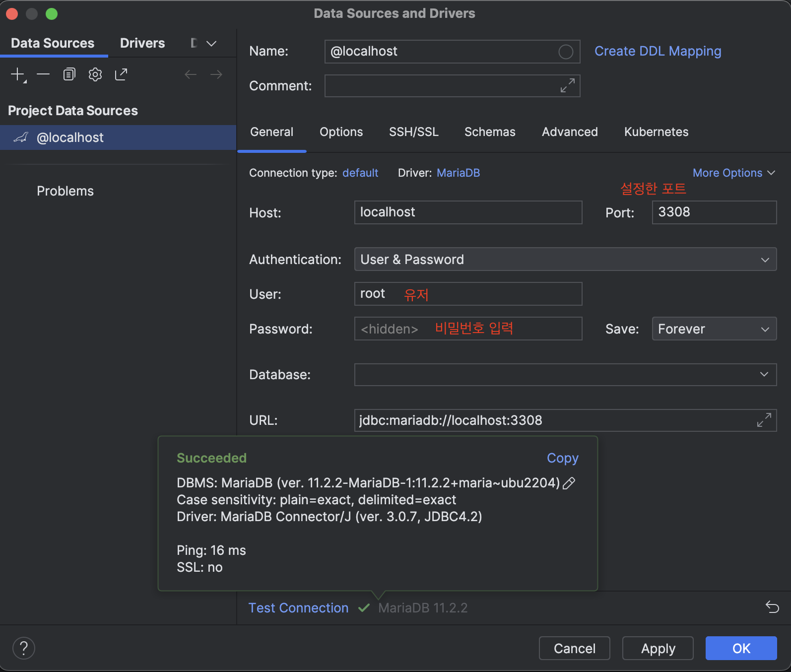
Task: Open the Save password dropdown
Action: [714, 329]
